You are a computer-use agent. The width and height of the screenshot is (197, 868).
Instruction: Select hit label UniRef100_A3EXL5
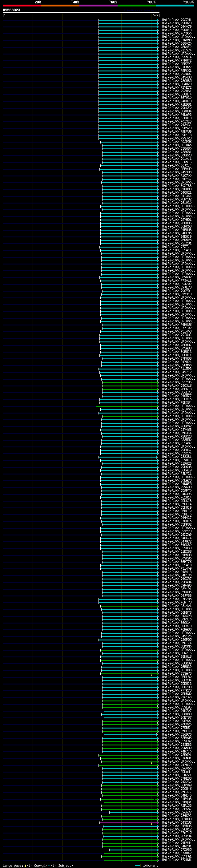177,399
